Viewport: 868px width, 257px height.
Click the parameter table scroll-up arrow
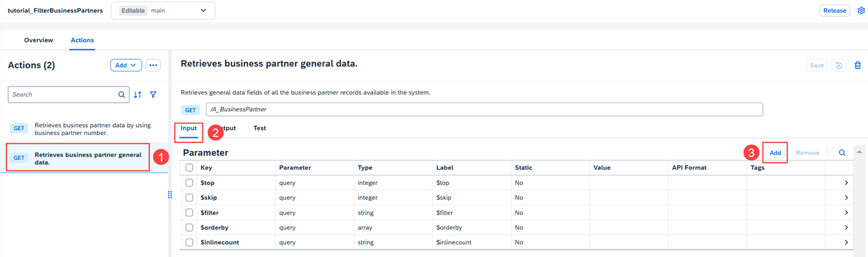pyautogui.click(x=859, y=152)
